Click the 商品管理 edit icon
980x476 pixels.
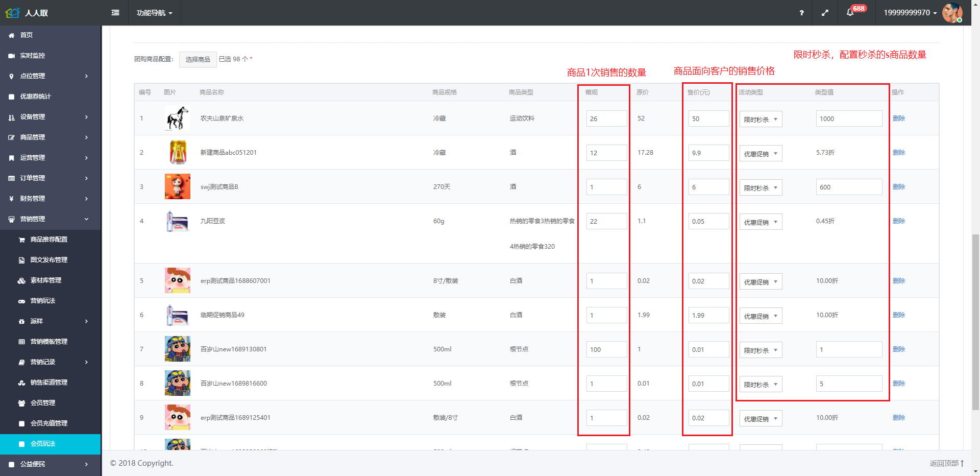tap(11, 137)
